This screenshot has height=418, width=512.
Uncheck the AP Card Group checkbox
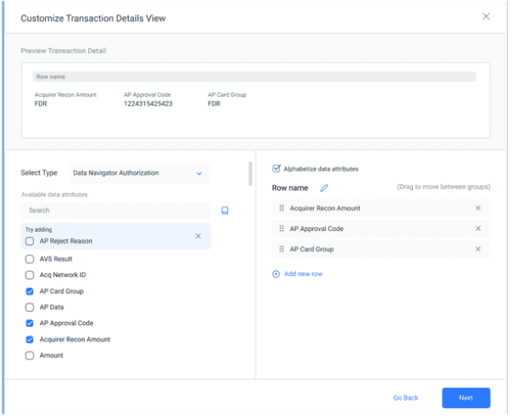(x=30, y=291)
